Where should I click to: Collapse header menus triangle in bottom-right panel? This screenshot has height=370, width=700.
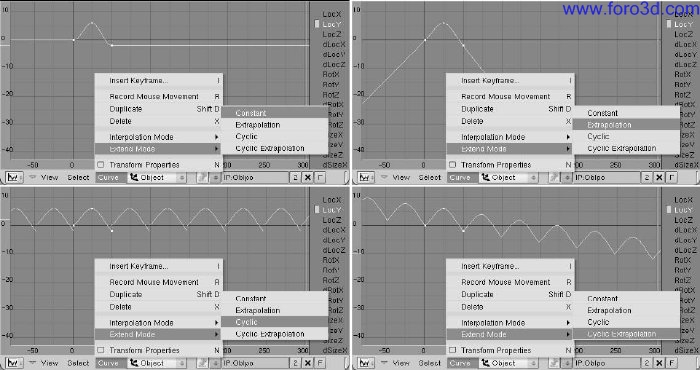(384, 363)
